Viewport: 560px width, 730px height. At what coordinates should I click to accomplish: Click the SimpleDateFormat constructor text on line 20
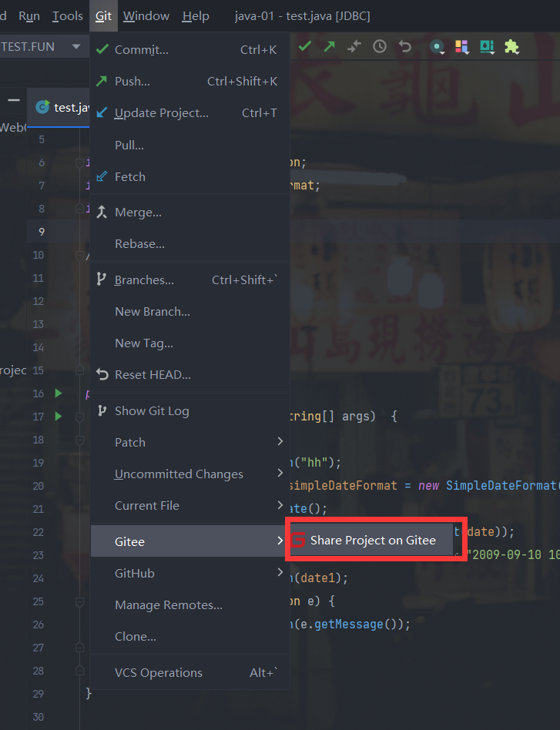coord(503,486)
